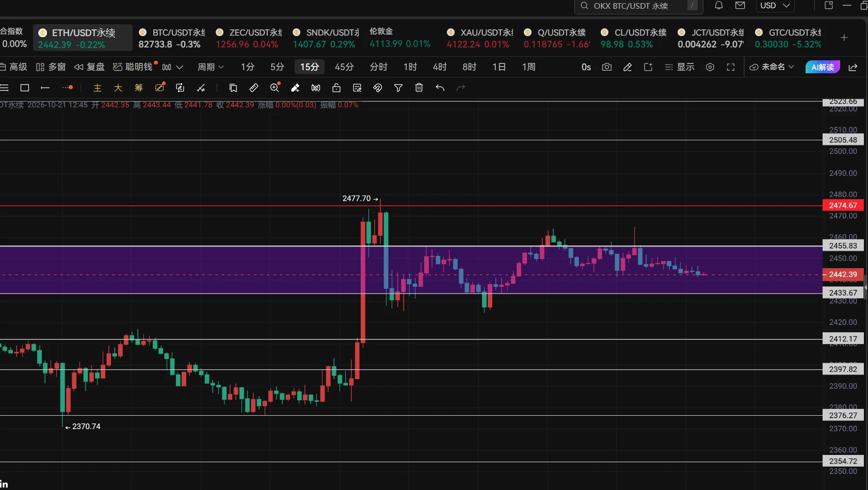
Task: Focus the OKX BTC/USDT search field
Action: pos(638,6)
